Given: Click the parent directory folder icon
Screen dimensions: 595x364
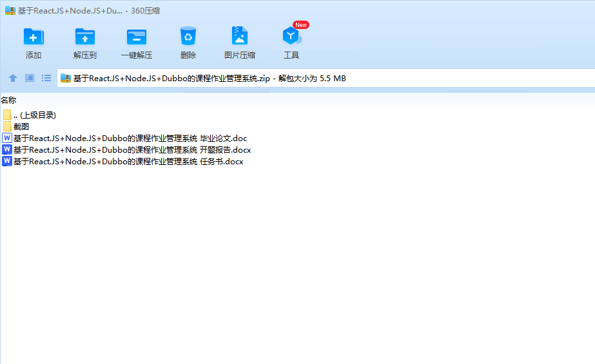Looking at the screenshot, I should tap(7, 115).
